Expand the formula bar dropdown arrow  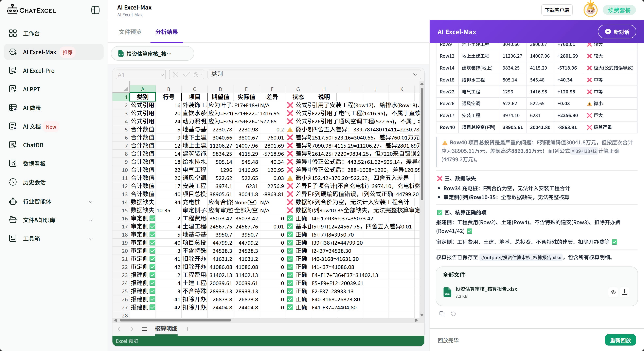tap(415, 74)
